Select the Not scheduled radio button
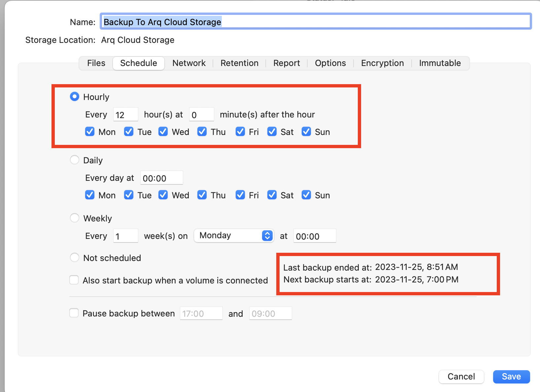The height and width of the screenshot is (392, 540). pos(75,258)
